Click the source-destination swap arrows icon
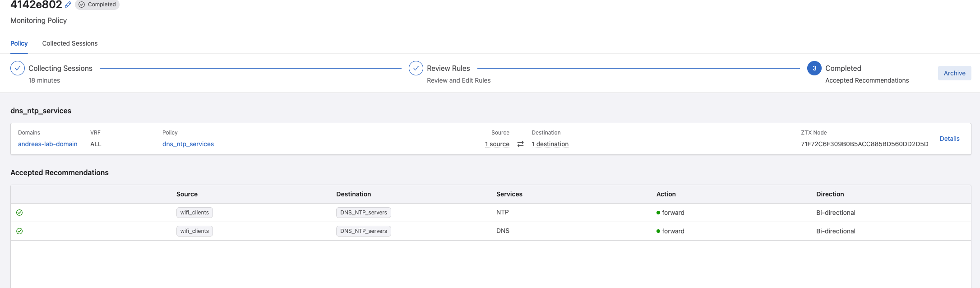The width and height of the screenshot is (980, 288). coord(520,144)
